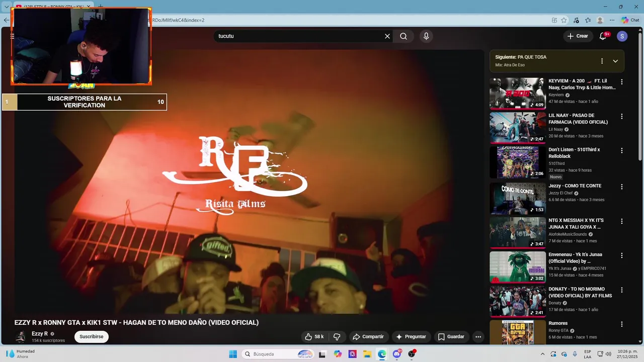644x362 pixels.
Task: Open options for DONATY - TO NO MORIMO
Action: 622,290
